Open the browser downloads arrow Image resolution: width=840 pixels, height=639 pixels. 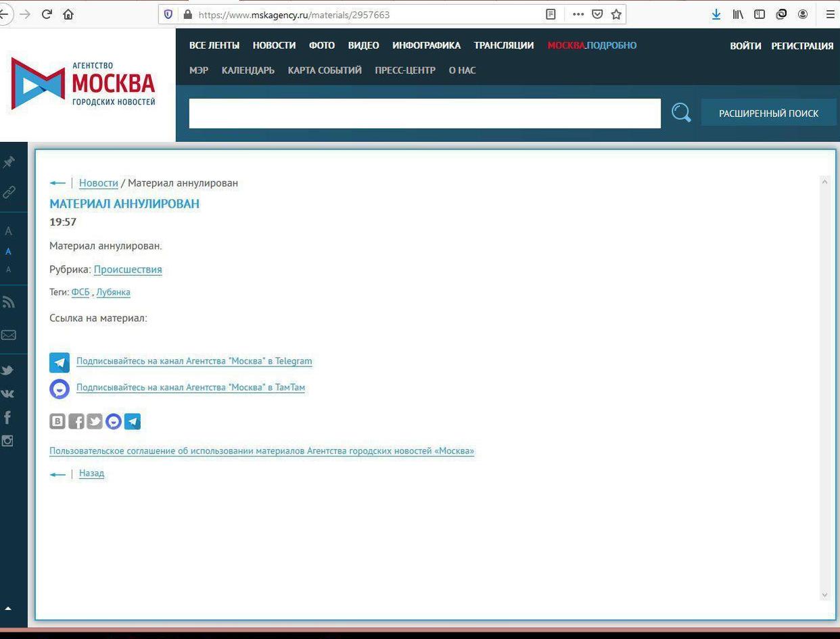click(716, 14)
